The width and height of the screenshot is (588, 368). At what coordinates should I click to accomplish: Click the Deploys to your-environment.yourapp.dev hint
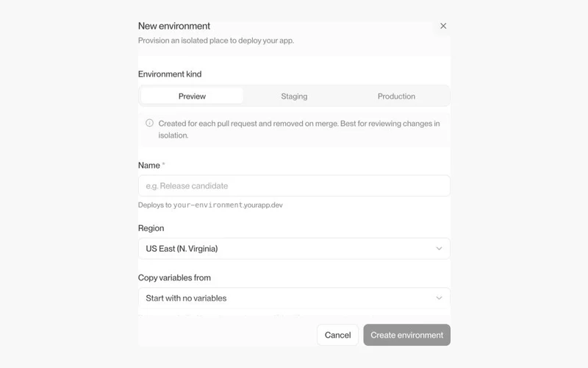point(210,205)
